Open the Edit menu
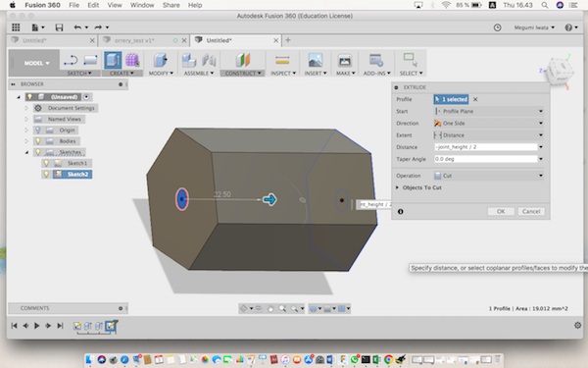The width and height of the screenshot is (588, 368). pos(93,5)
